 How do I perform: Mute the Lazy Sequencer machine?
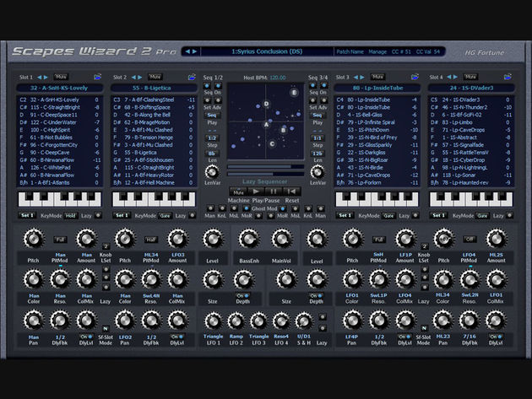click(x=238, y=191)
